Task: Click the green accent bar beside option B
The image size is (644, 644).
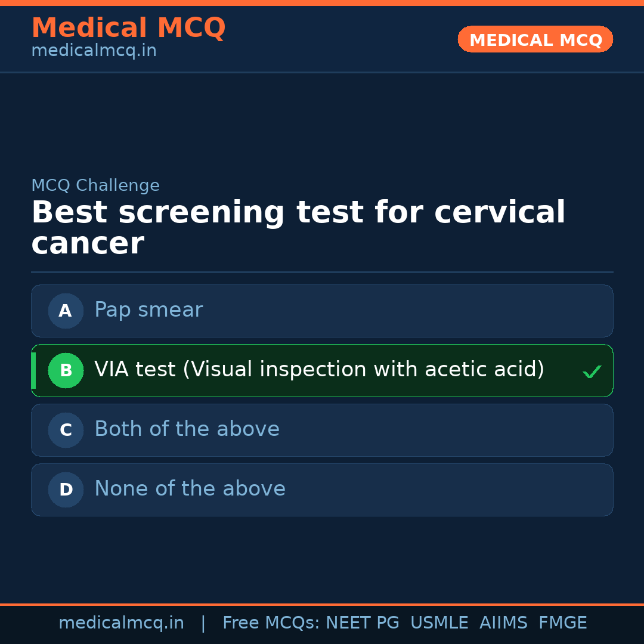Action: (x=33, y=370)
